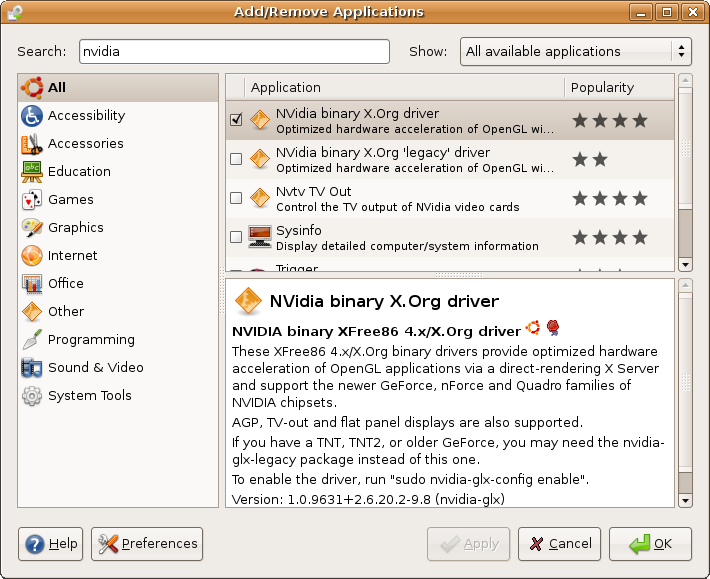Open the Games category

(118, 200)
